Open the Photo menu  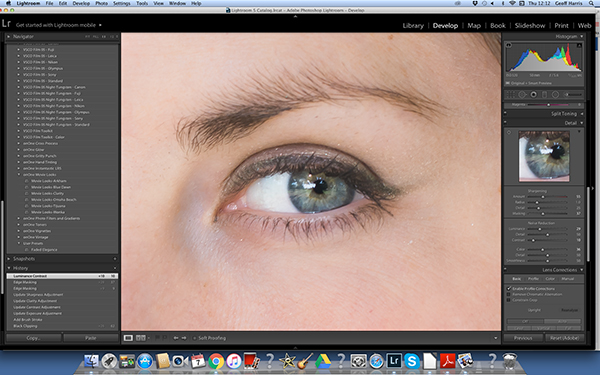(x=101, y=3)
